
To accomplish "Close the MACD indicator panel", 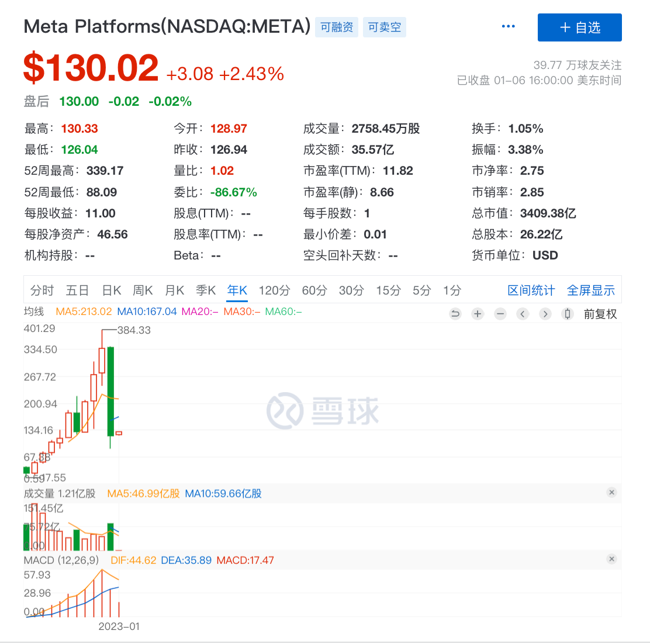I will [611, 559].
